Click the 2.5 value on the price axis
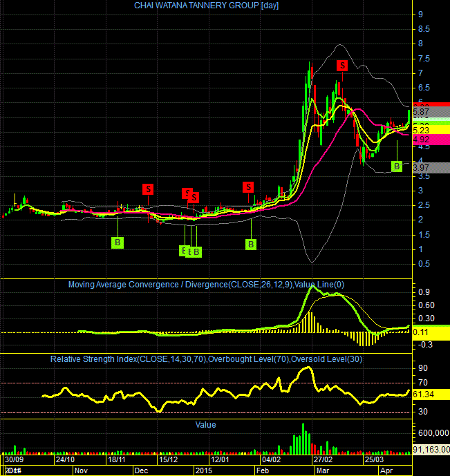 click(x=424, y=205)
